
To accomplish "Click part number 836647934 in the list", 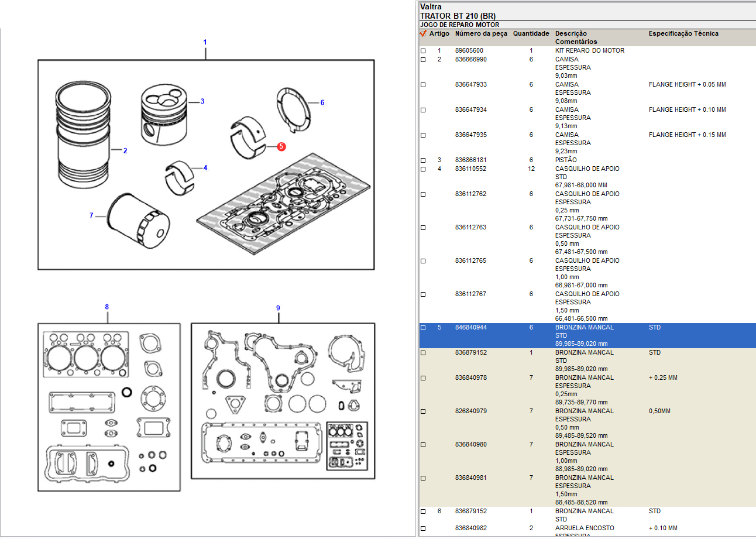I will tap(470, 110).
